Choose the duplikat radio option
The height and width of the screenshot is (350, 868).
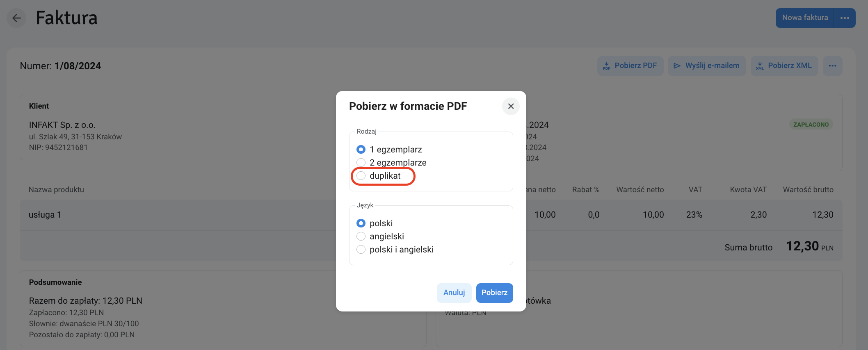click(361, 176)
